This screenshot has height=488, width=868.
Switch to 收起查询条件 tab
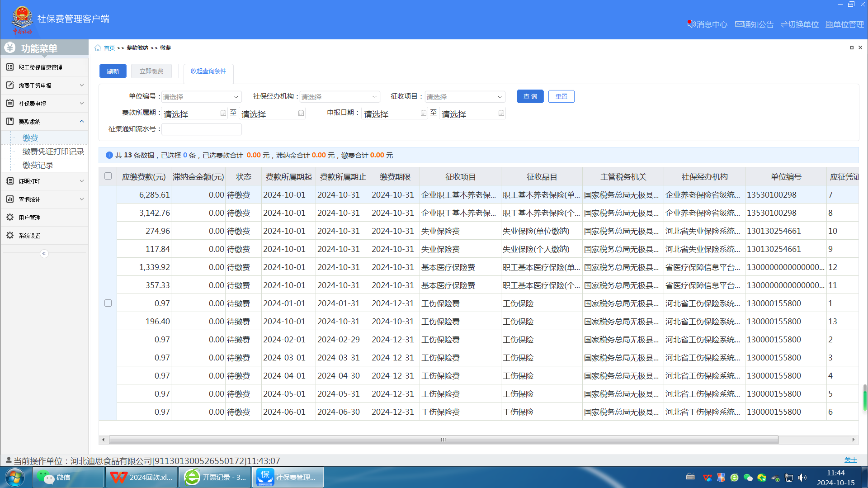coord(208,71)
